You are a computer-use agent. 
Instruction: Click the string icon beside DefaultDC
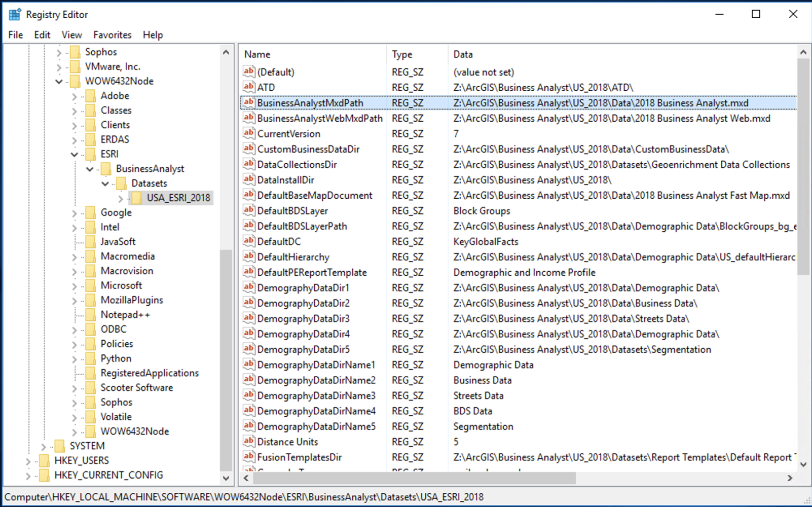point(248,241)
